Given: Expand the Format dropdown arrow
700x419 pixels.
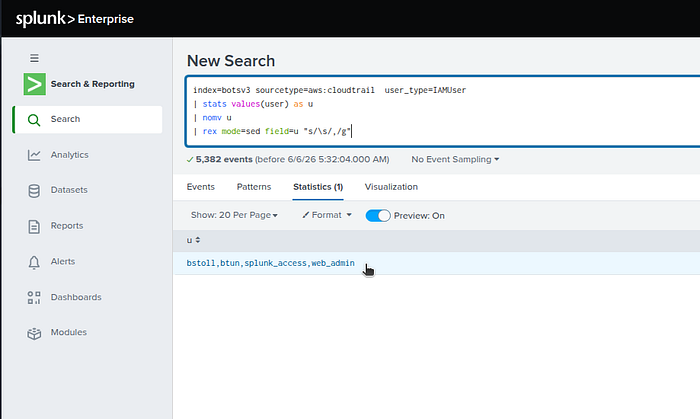Looking at the screenshot, I should 349,215.
